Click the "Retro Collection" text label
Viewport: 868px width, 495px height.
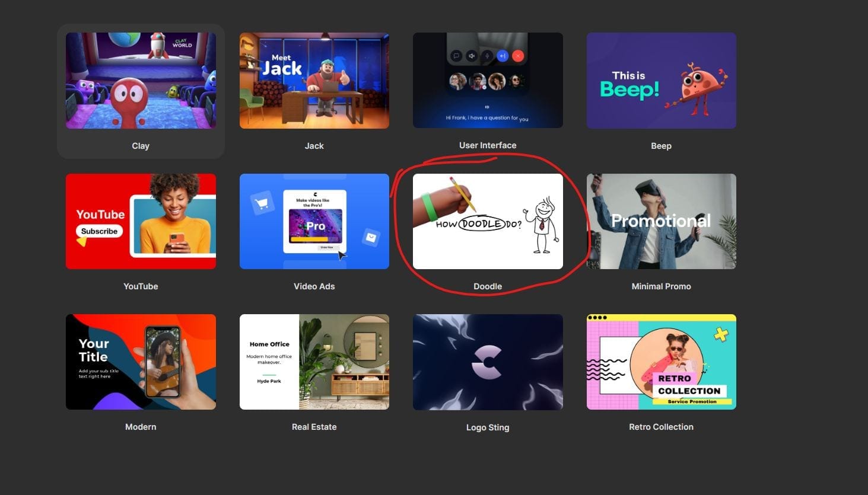tap(661, 427)
